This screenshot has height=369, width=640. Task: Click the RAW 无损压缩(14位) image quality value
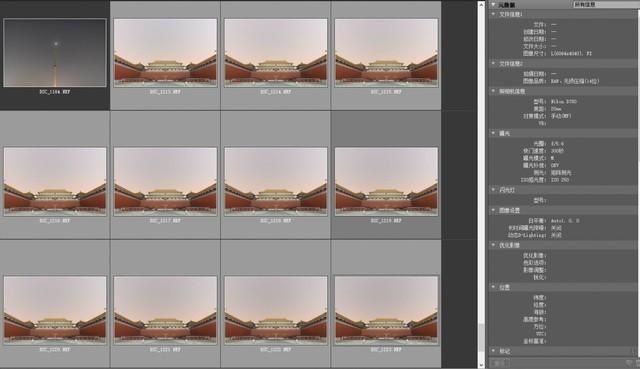tap(575, 81)
